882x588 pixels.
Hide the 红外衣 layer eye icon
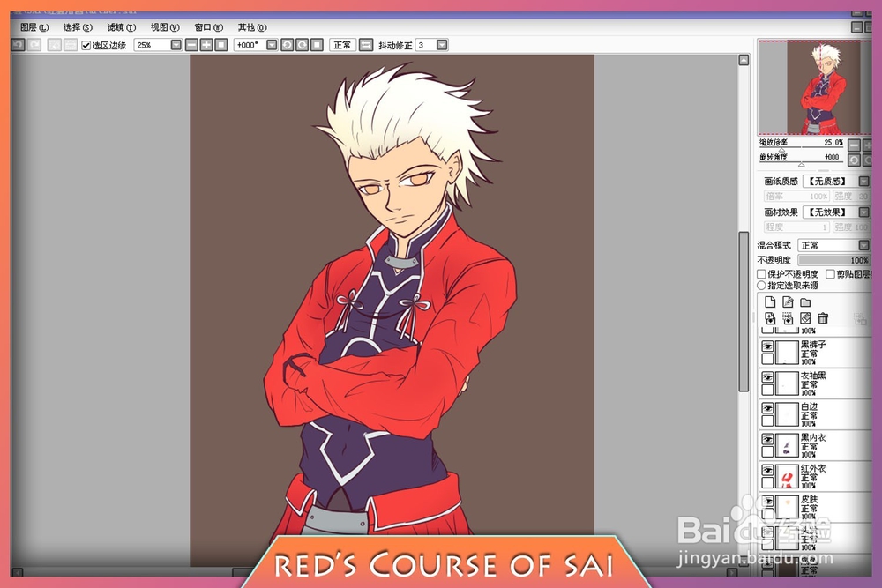(x=767, y=471)
